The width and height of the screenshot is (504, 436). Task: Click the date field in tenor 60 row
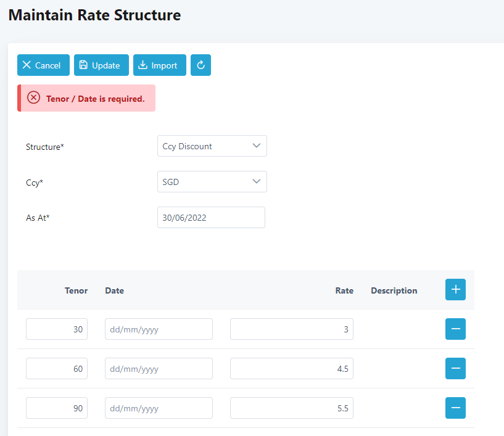(x=159, y=369)
